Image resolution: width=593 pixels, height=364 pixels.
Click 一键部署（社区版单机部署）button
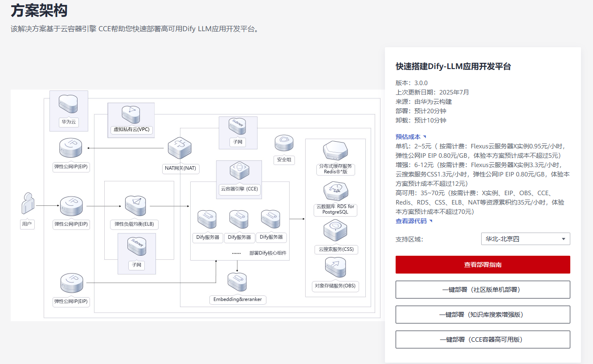tap(483, 290)
